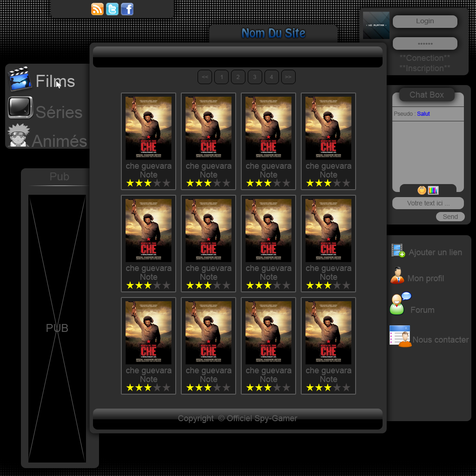476x476 pixels.
Task: Open the first Che poster in the bottom row
Action: pyautogui.click(x=148, y=333)
